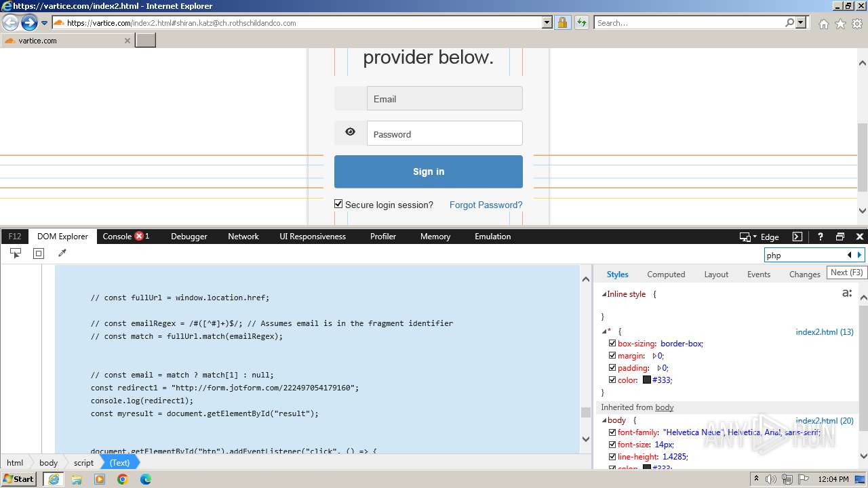Collapse the body rule block
This screenshot has width=868, height=488.
(x=604, y=421)
